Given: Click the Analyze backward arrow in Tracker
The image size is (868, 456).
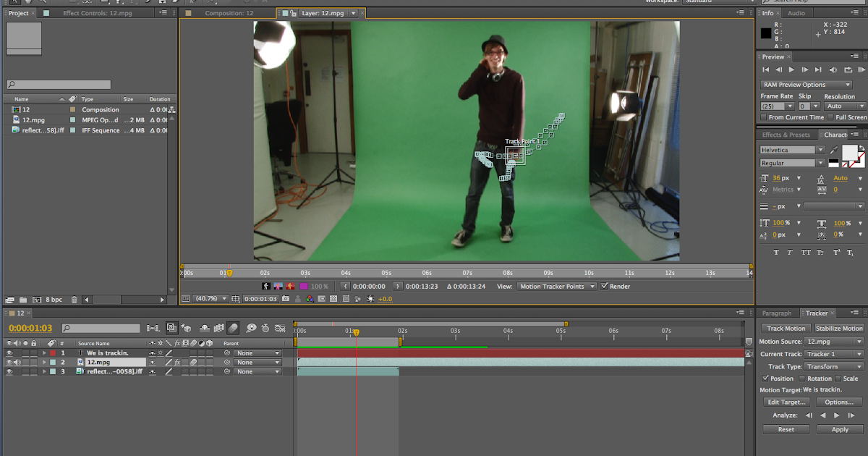Looking at the screenshot, I should pos(822,415).
